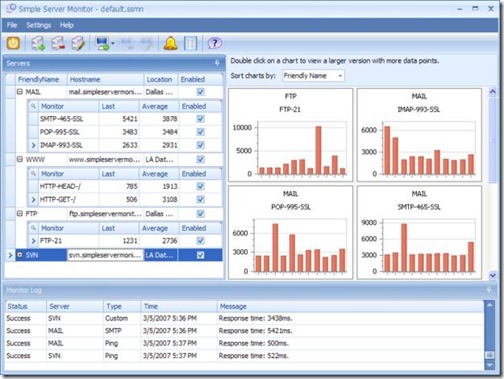Pin the Monitor Log panel
The height and width of the screenshot is (379, 504).
489,290
